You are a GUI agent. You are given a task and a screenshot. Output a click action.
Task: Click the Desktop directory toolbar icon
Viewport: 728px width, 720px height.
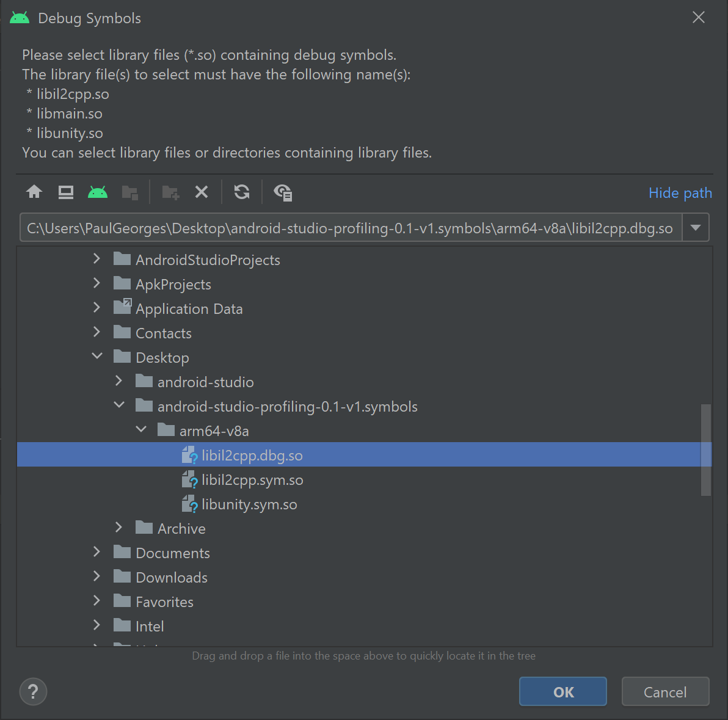66,192
